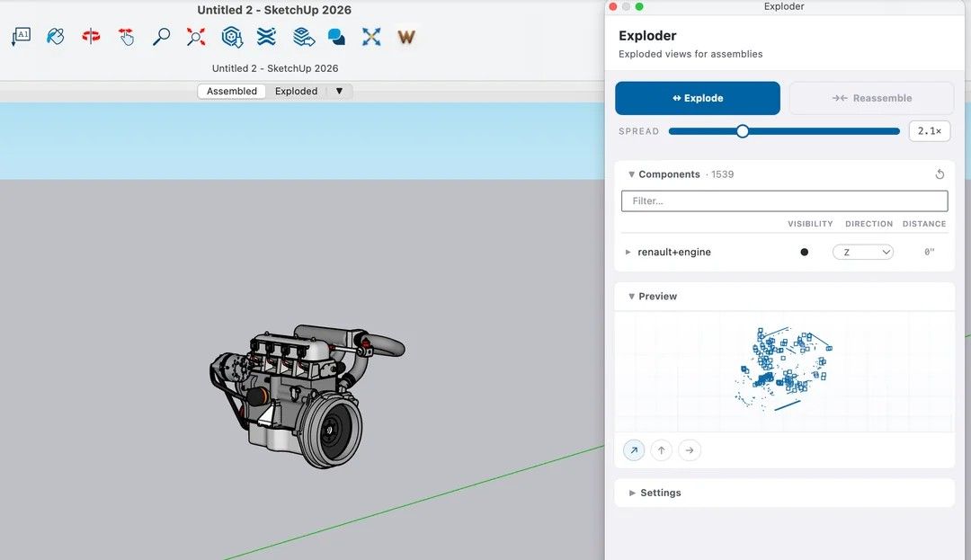Click the 0" distance value for renault+engine

point(929,252)
